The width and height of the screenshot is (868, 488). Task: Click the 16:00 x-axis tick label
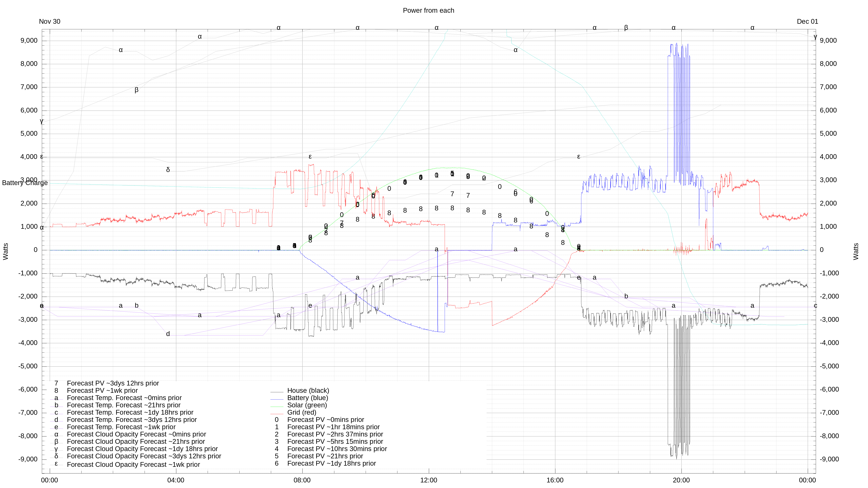tap(555, 480)
